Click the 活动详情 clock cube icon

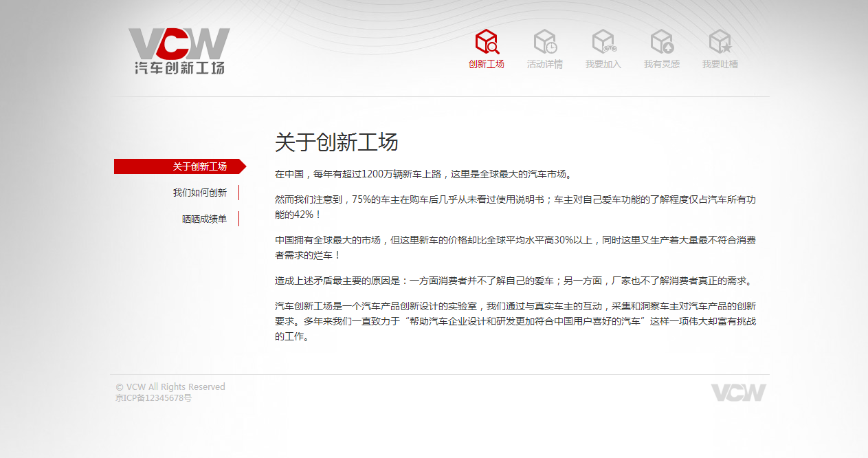coord(546,40)
